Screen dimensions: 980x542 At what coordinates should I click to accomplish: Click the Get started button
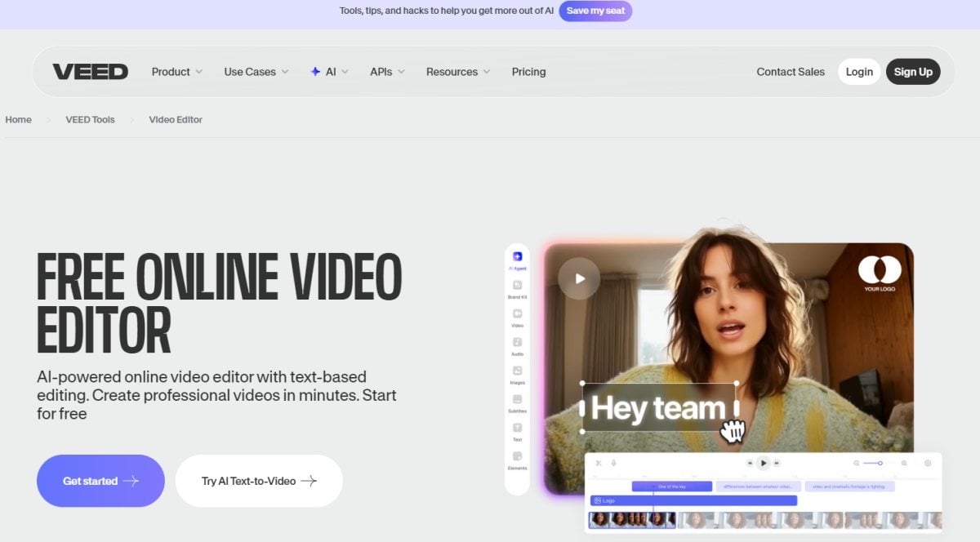100,482
